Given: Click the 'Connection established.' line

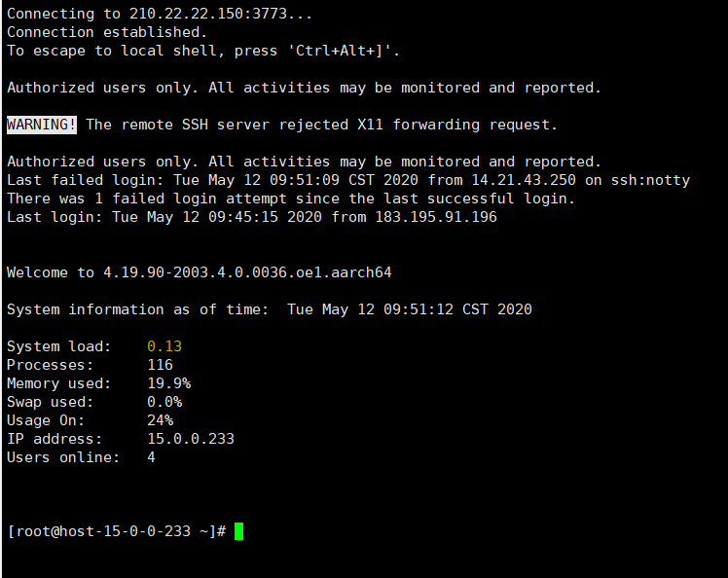Looking at the screenshot, I should (x=107, y=32).
